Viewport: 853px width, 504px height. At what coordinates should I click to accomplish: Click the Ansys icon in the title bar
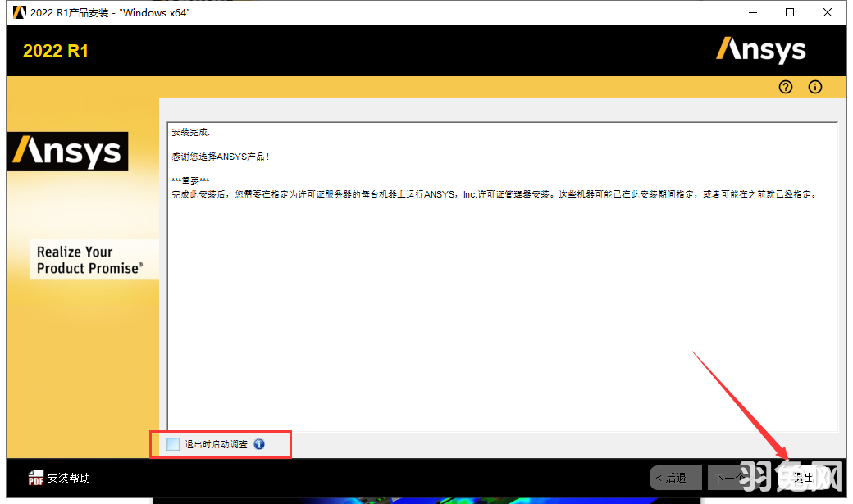[x=18, y=12]
